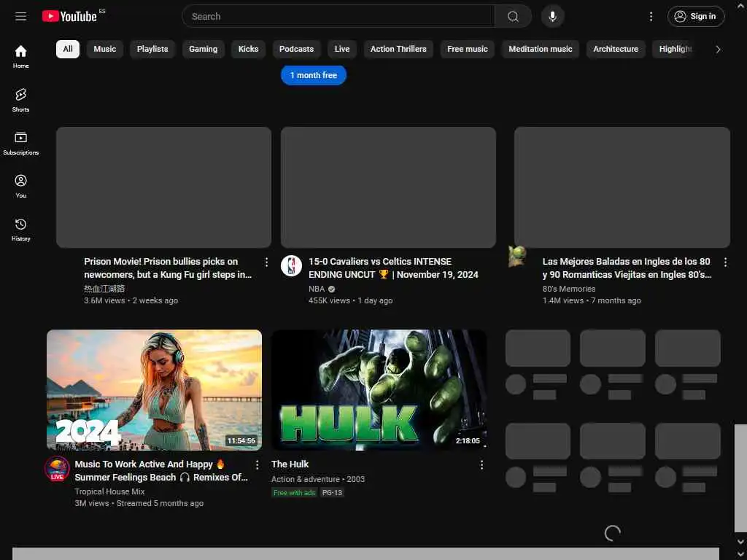The width and height of the screenshot is (747, 560).
Task: Open Prison Movie video title
Action: [x=168, y=268]
